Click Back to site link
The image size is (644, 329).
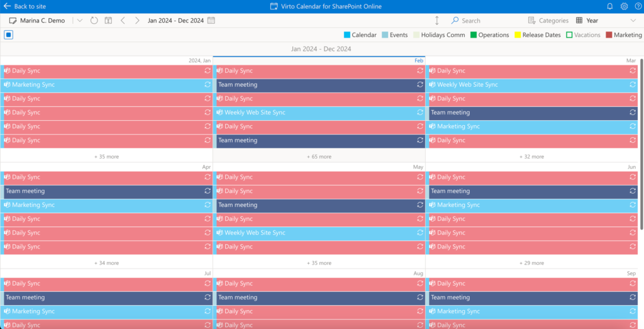pos(30,6)
